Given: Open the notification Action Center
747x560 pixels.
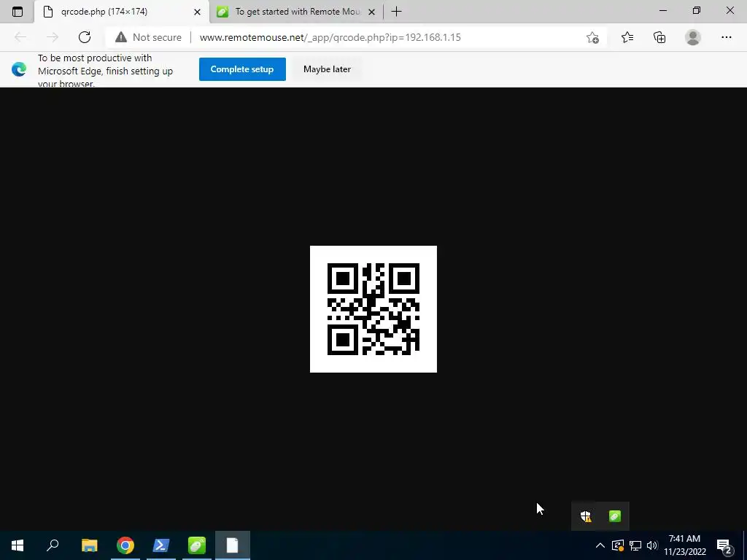Looking at the screenshot, I should point(724,545).
